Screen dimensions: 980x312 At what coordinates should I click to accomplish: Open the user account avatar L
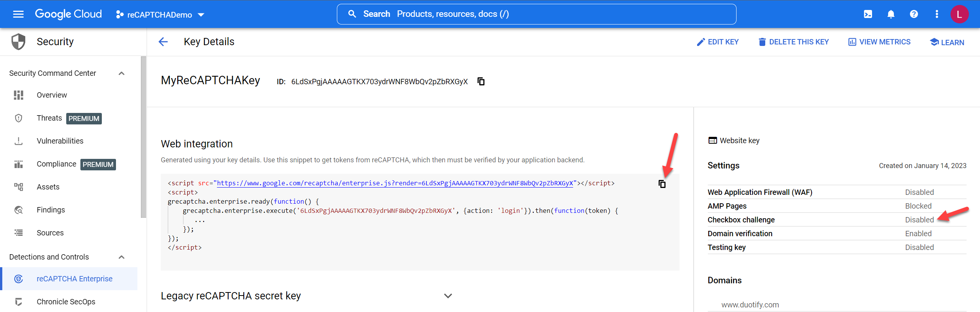tap(959, 14)
